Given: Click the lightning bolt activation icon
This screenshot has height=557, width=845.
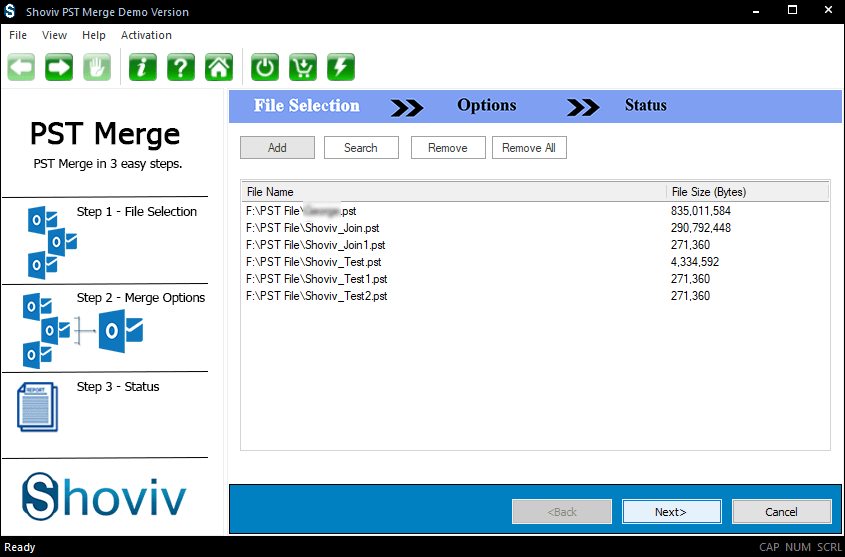Looking at the screenshot, I should [341, 67].
